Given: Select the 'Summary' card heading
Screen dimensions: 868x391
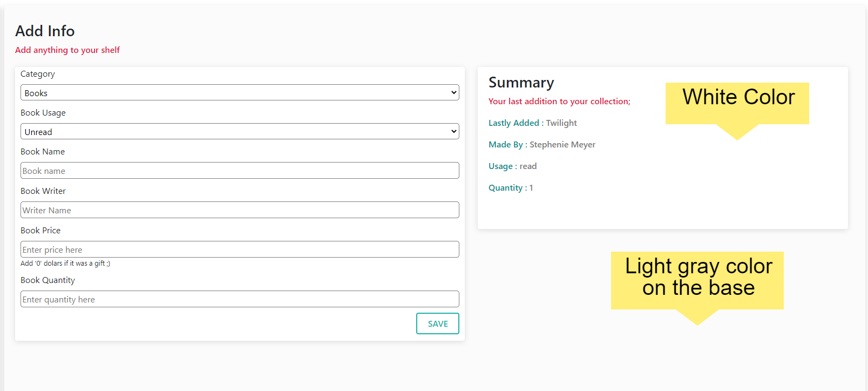Looking at the screenshot, I should [521, 83].
